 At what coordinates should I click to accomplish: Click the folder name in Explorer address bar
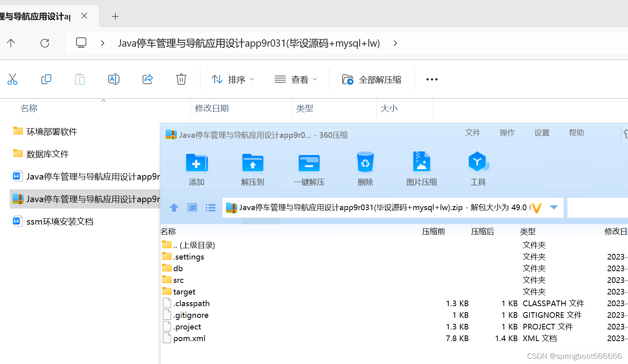[x=249, y=43]
